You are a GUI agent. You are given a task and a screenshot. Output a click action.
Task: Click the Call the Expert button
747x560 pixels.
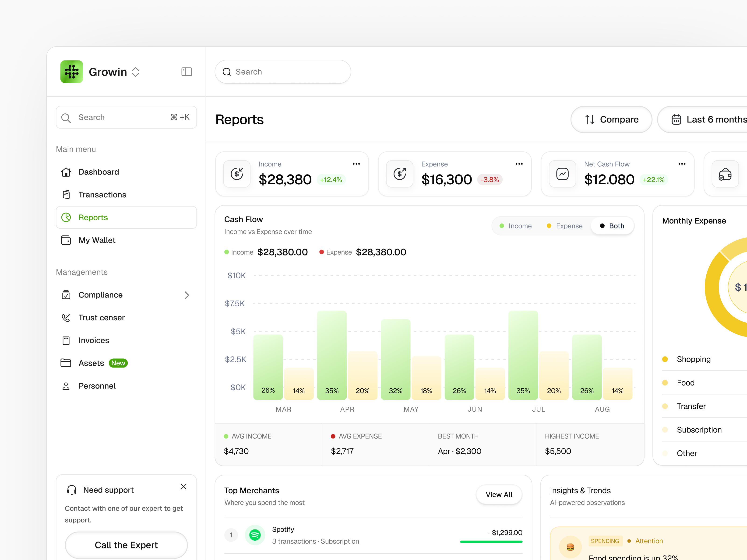tap(126, 545)
